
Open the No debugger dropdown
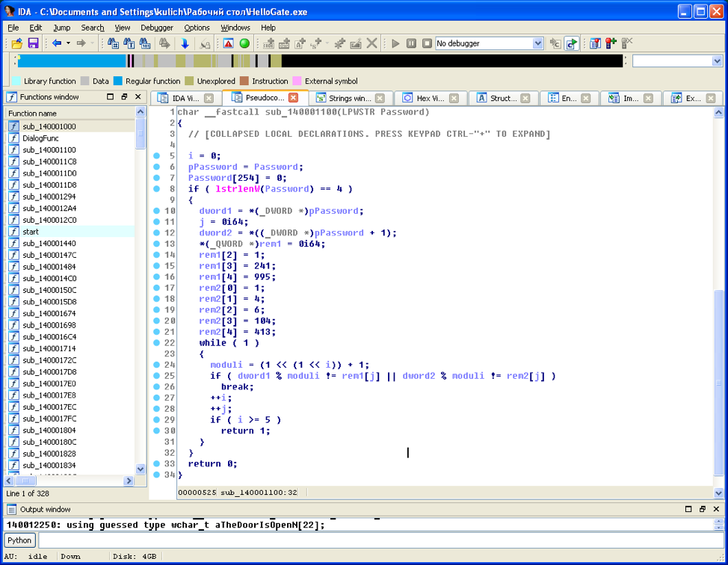(x=537, y=43)
